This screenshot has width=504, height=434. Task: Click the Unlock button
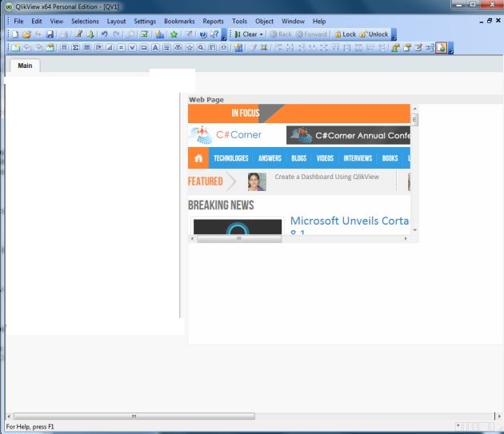pyautogui.click(x=374, y=34)
